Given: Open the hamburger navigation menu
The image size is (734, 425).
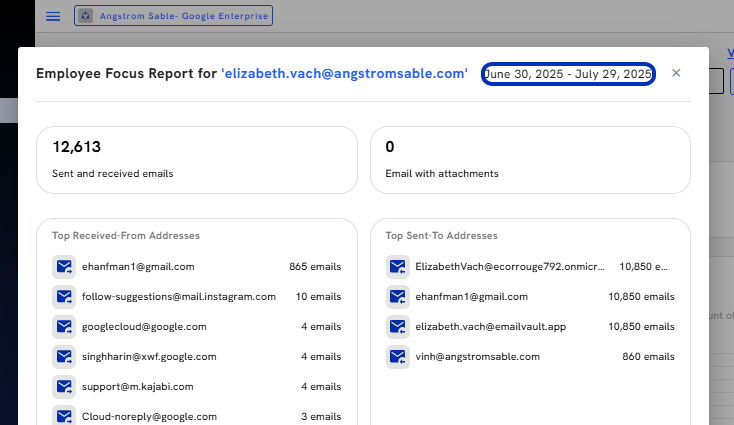Looking at the screenshot, I should click(x=53, y=16).
